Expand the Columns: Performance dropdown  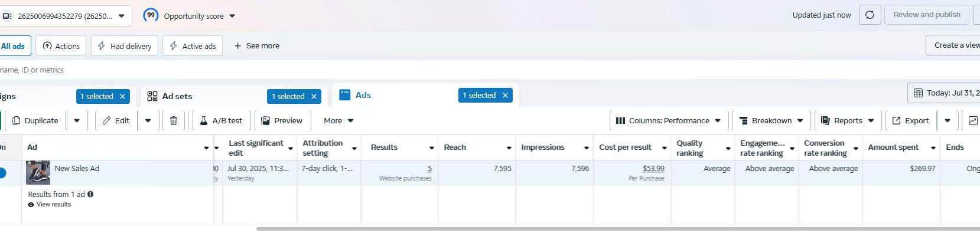click(668, 120)
